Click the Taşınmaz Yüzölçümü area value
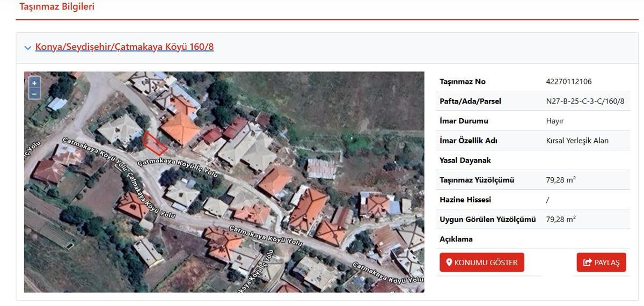The image size is (644, 306). 561,180
